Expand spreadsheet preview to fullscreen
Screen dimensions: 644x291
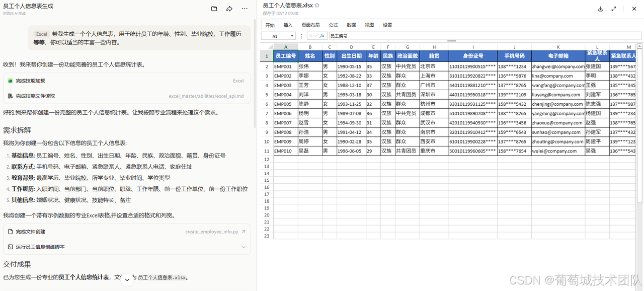click(614, 9)
